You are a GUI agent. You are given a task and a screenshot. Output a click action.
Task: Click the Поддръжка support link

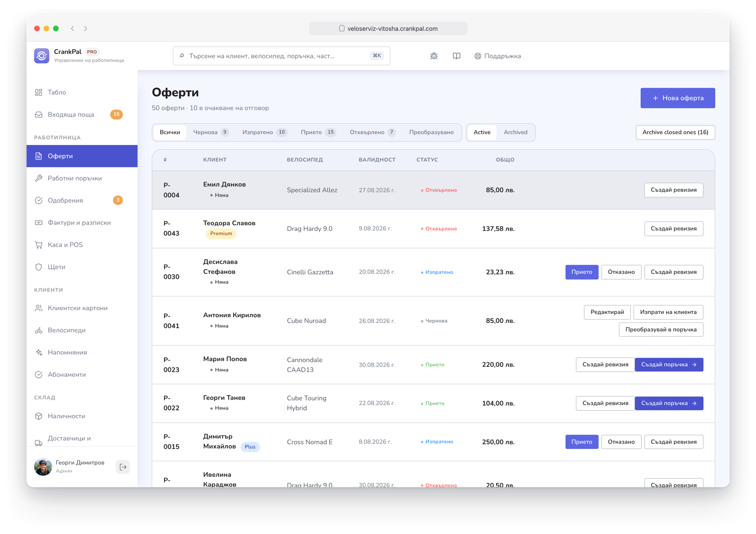(x=498, y=56)
